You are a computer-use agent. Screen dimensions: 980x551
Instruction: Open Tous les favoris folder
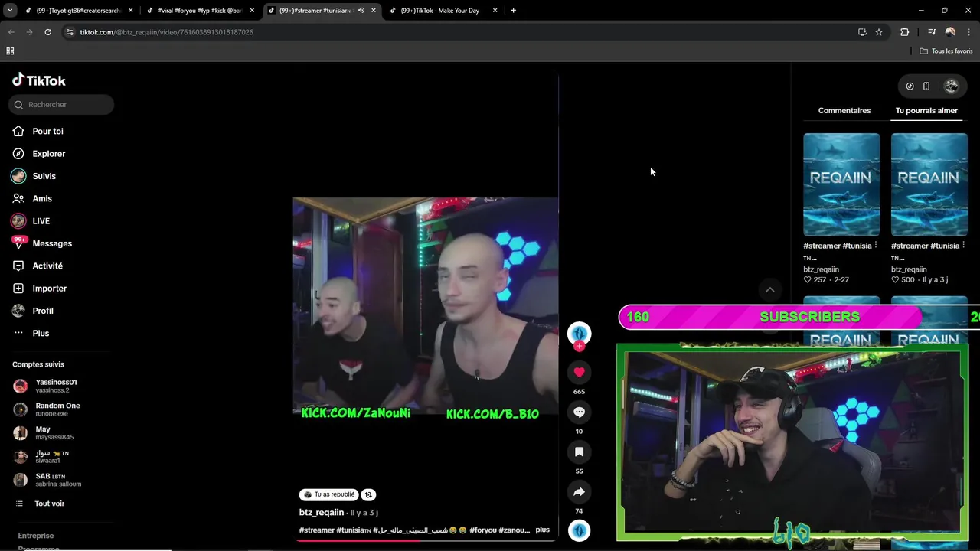[946, 51]
